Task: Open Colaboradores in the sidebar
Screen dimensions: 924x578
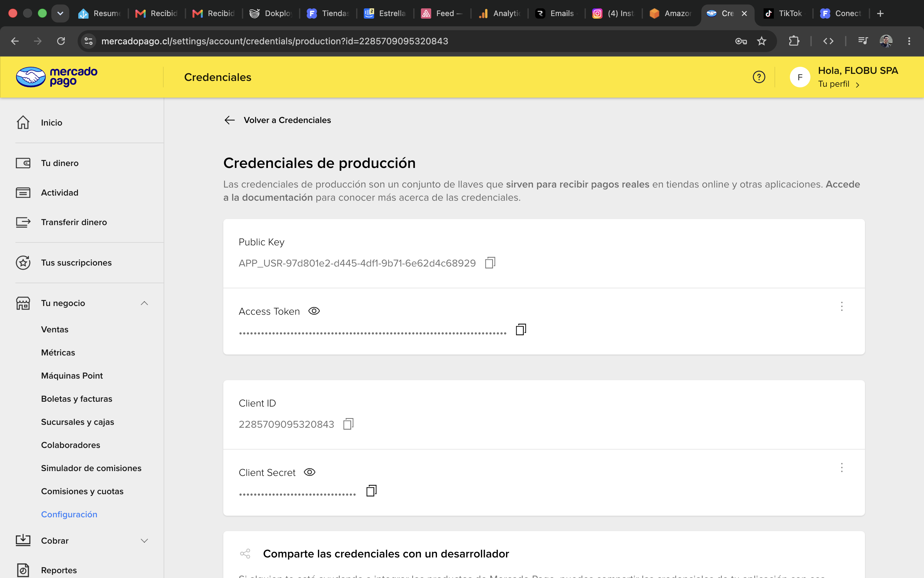Action: [71, 445]
